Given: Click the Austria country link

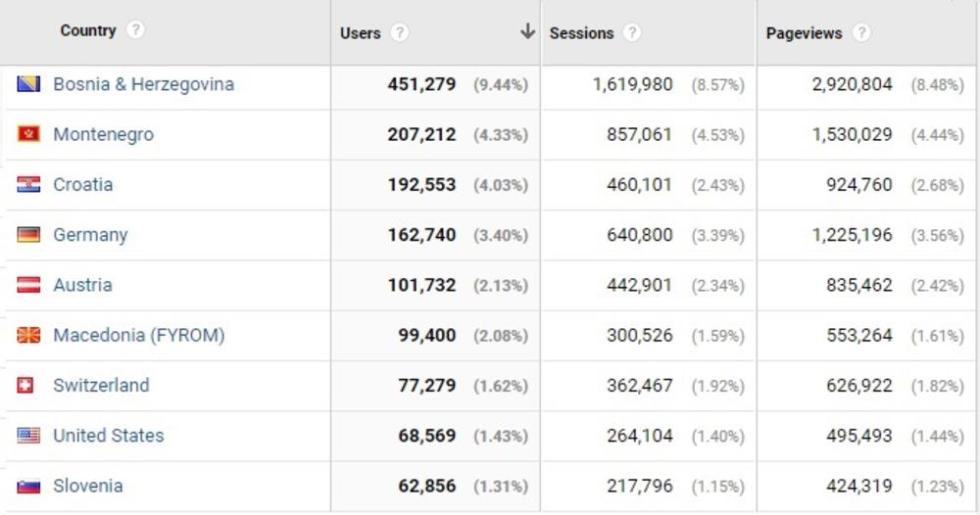Looking at the screenshot, I should [x=82, y=285].
